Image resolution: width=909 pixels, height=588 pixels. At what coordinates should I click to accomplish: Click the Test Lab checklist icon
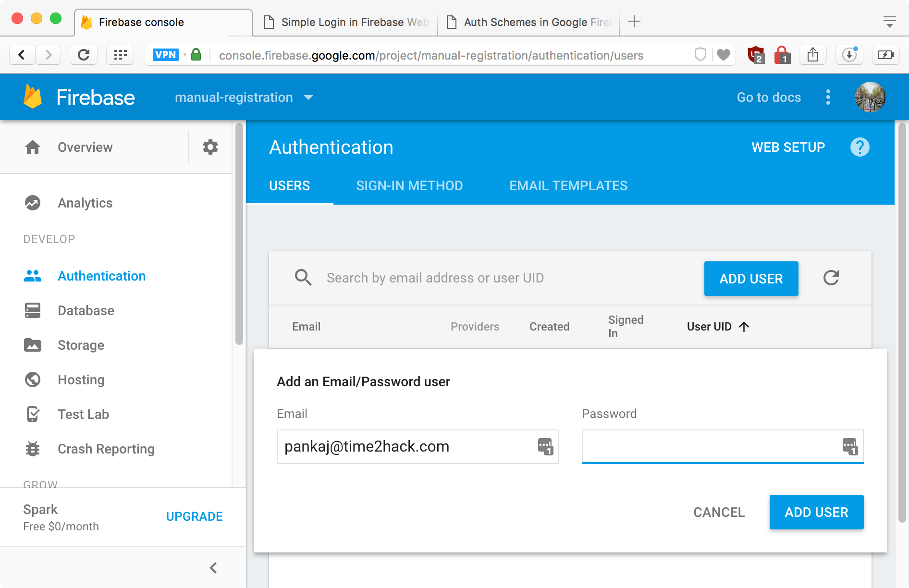pyautogui.click(x=33, y=414)
